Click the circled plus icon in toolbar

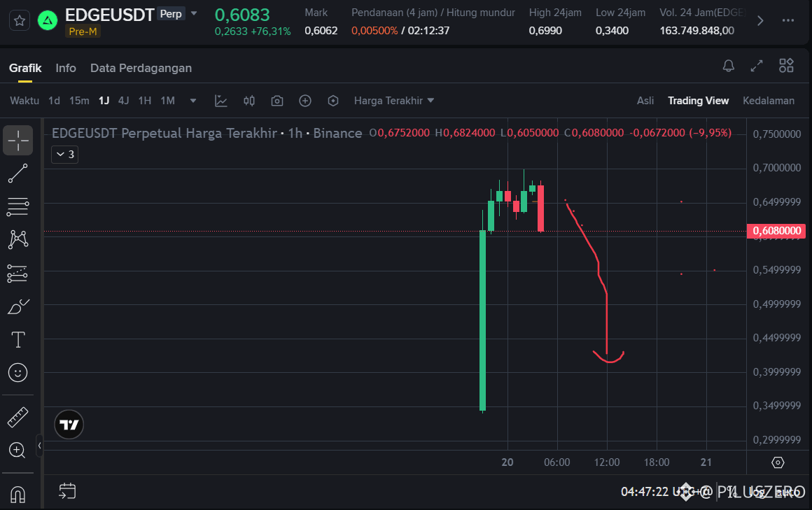click(x=305, y=101)
